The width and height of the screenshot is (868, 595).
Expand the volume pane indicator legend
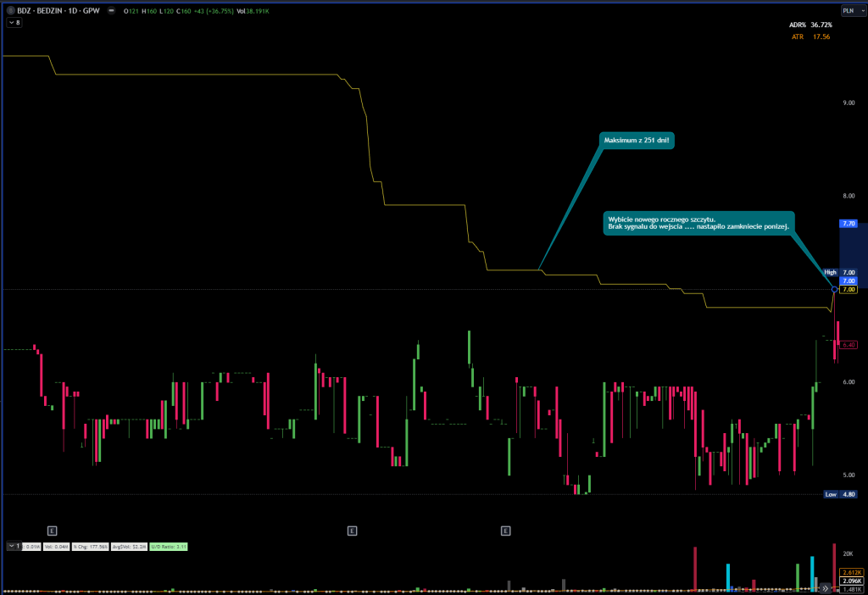[x=12, y=547]
